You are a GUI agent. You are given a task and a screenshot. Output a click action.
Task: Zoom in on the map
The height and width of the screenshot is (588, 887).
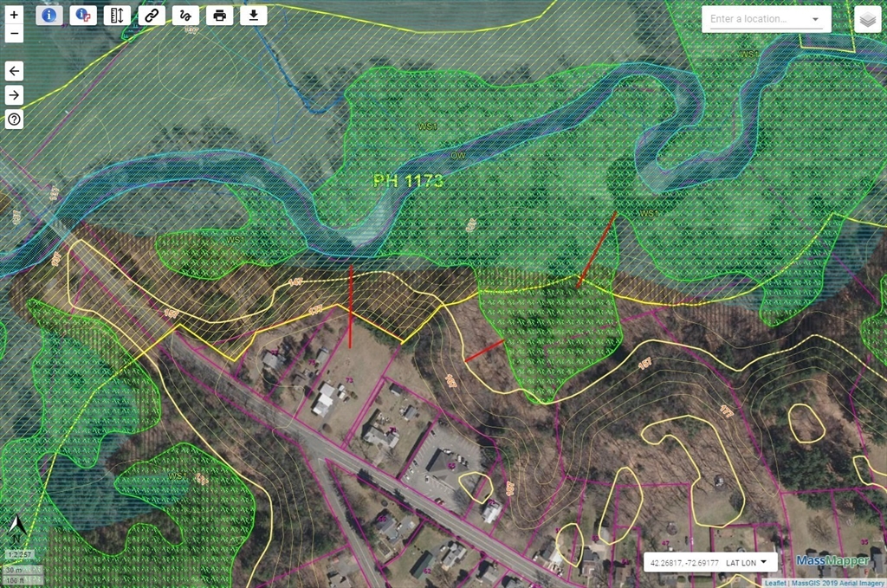[x=14, y=15]
